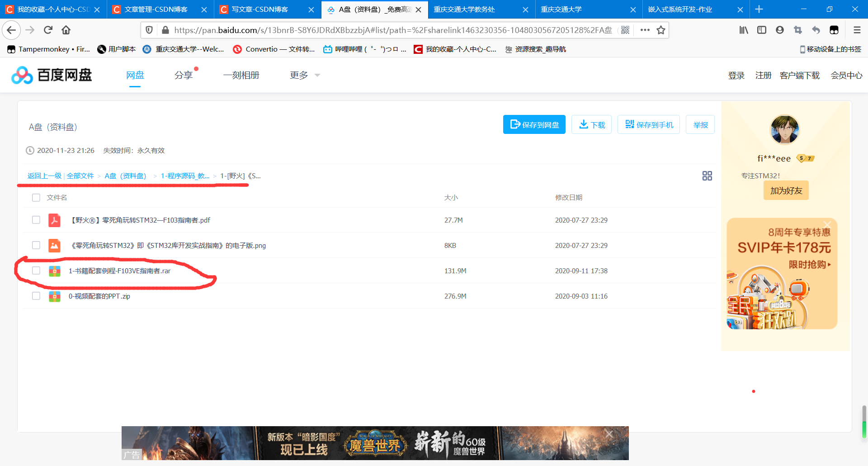Switch to 重庆交通大学教务处 tab
Screen dimensions: 868x466
481,10
